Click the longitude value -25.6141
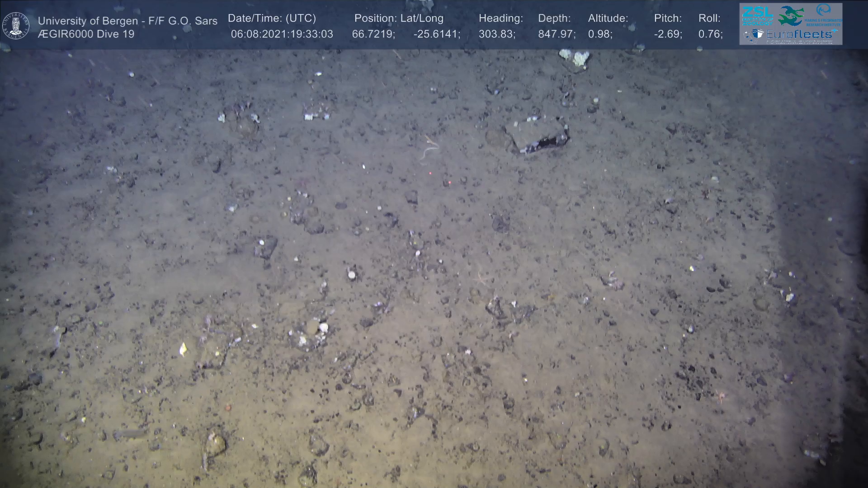The height and width of the screenshot is (488, 868). (436, 34)
